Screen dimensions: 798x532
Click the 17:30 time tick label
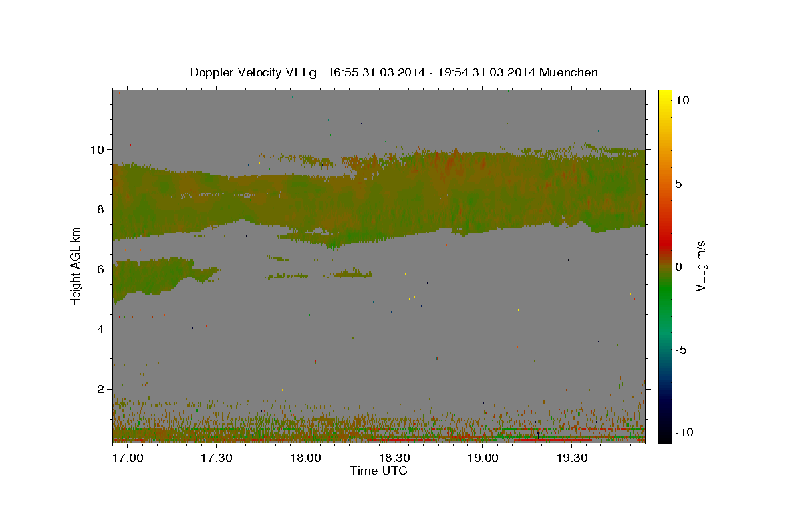216,458
